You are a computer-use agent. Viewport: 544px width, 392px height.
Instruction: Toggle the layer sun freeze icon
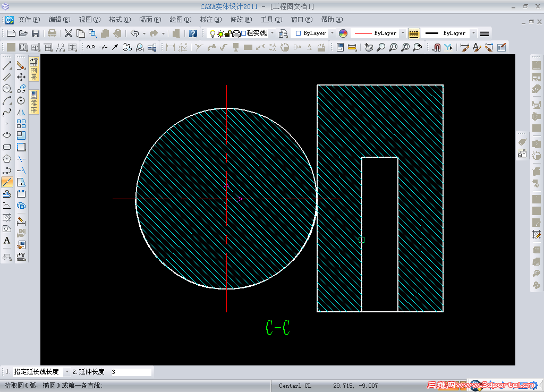tap(220, 33)
